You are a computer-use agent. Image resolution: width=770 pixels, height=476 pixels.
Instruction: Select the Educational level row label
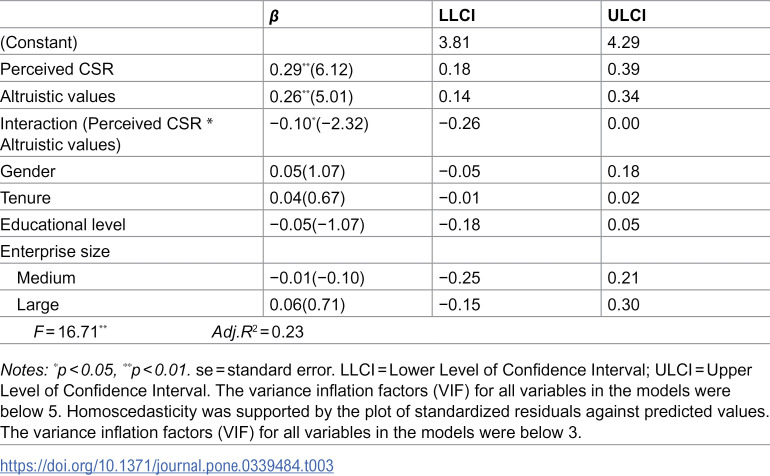(63, 224)
